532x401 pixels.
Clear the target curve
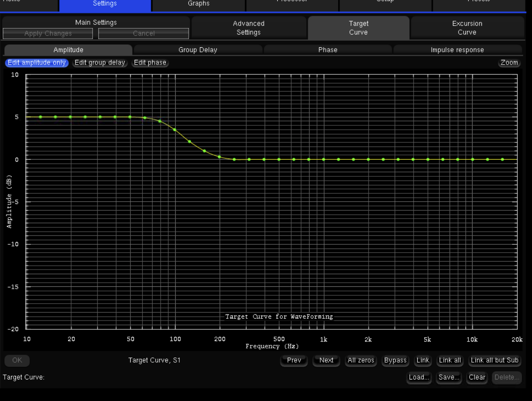coord(477,377)
